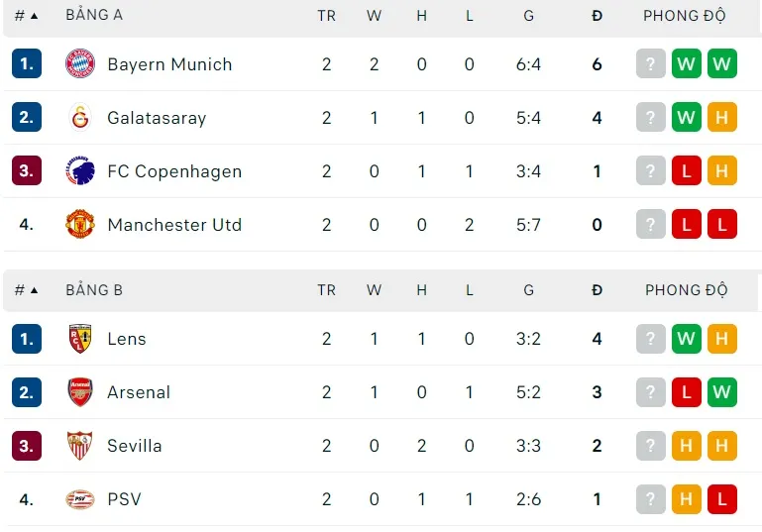
Task: Sort Bảng B by rank arrow
Action: point(34,290)
